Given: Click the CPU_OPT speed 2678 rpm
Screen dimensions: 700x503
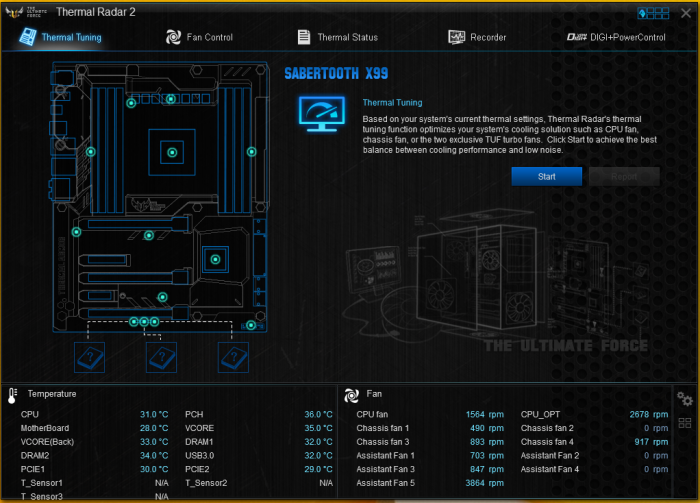Looking at the screenshot, I should [649, 415].
